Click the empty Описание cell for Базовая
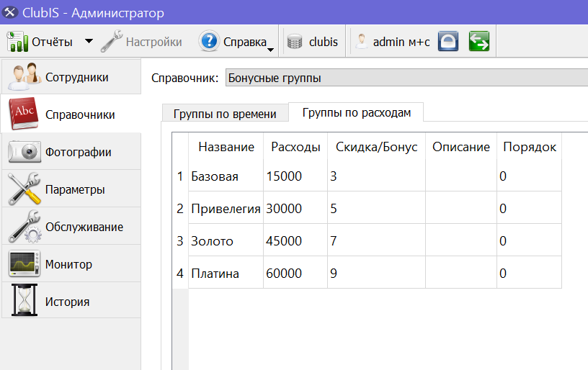588x370 pixels. click(x=461, y=176)
